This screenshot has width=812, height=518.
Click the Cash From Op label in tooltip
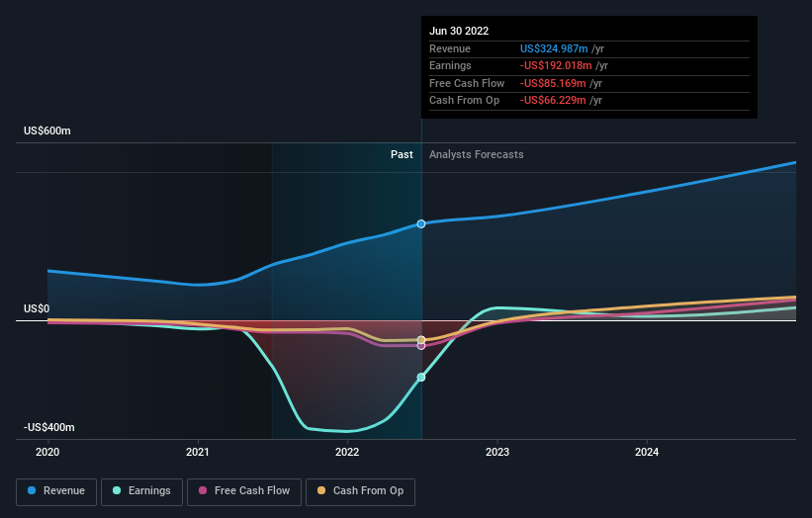[465, 101]
